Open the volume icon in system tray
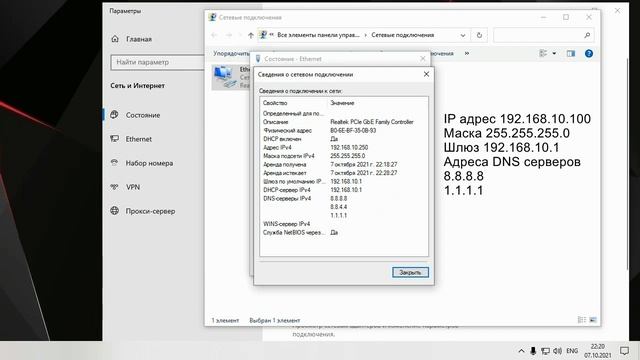 pos(558,351)
